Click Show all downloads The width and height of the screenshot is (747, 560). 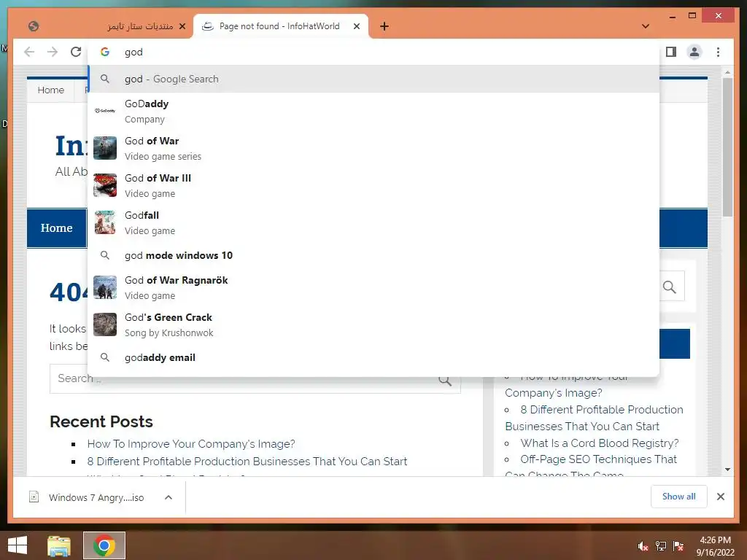(x=679, y=497)
